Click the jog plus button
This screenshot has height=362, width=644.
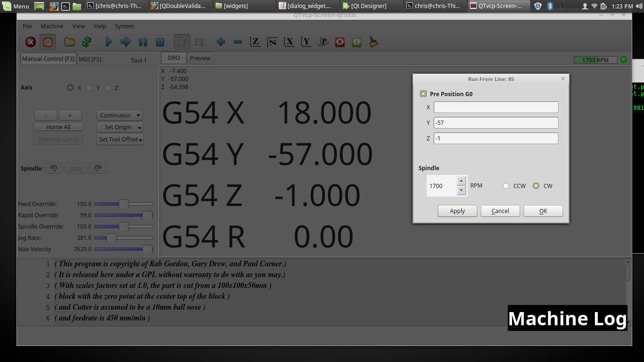70,115
